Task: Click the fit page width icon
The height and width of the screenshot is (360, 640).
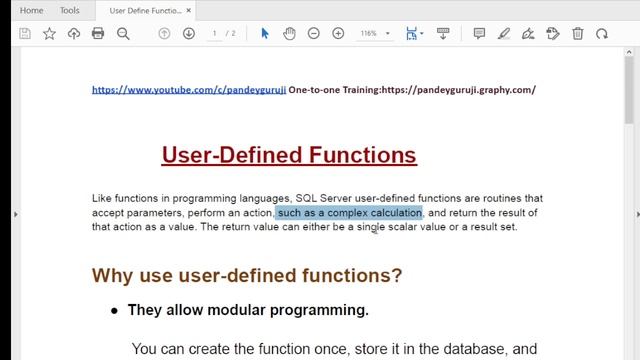Action: [411, 33]
